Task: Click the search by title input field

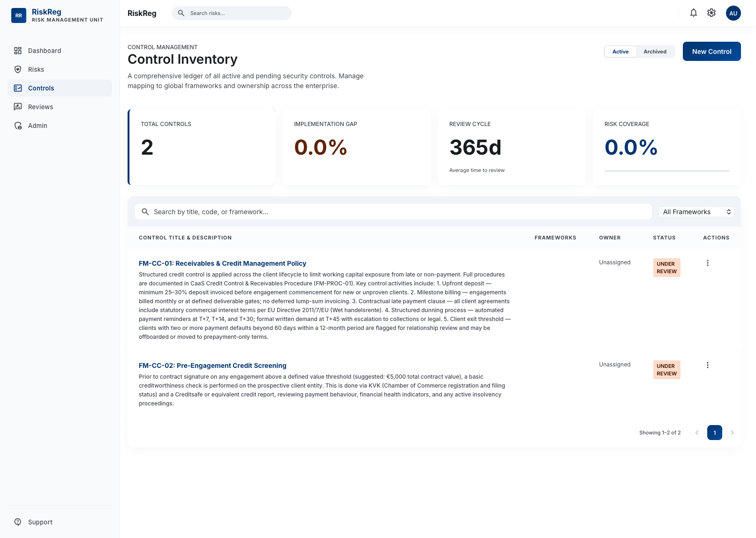Action: [393, 212]
